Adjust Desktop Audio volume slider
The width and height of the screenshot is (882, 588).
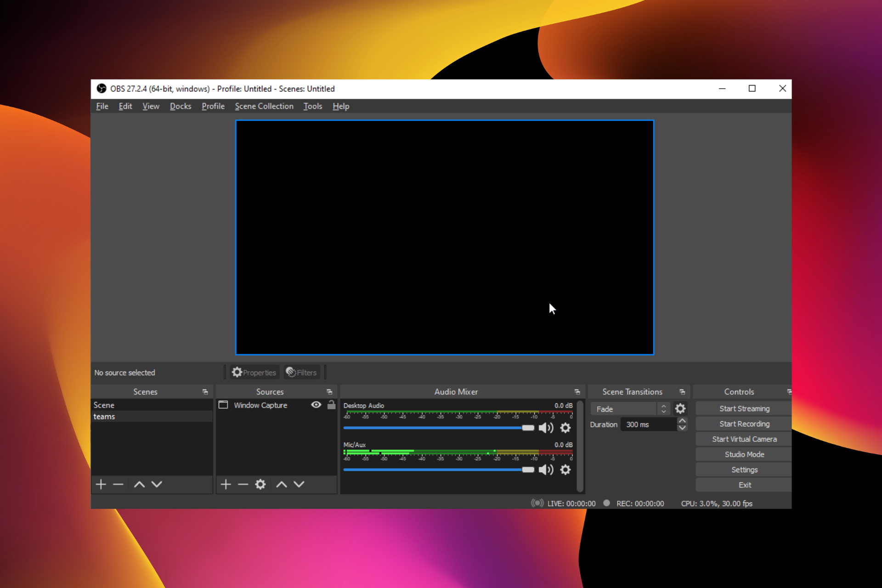pos(439,428)
